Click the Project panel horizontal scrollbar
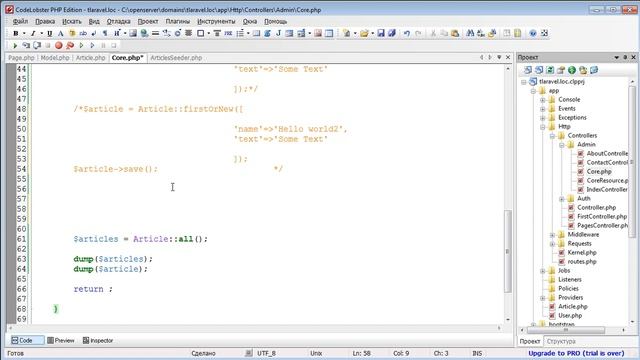The image size is (640, 360). [x=566, y=330]
